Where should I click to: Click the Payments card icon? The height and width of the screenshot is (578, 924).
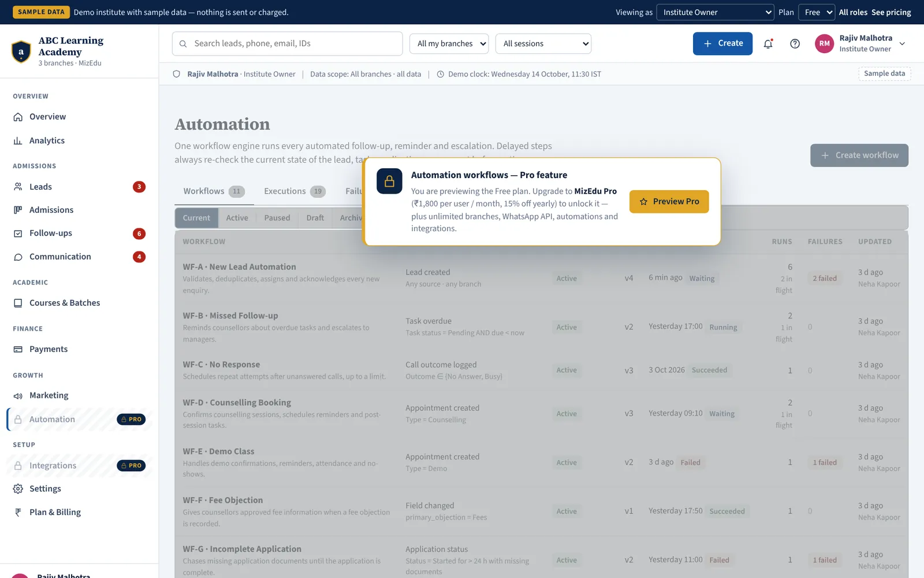(18, 349)
